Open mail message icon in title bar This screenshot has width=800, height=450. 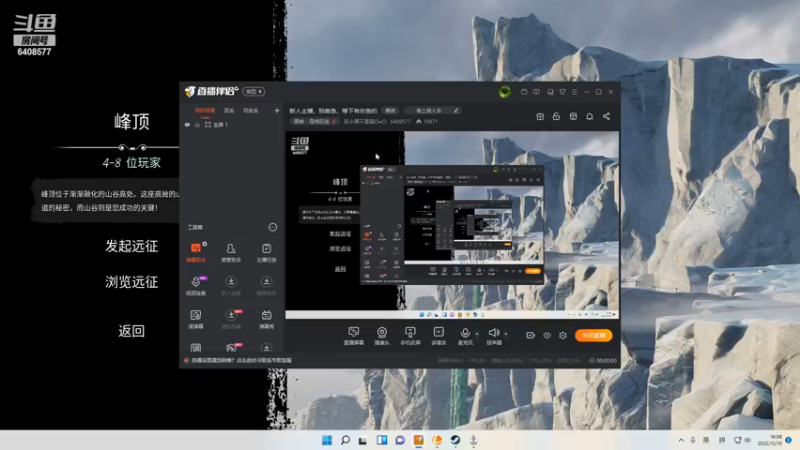click(524, 92)
